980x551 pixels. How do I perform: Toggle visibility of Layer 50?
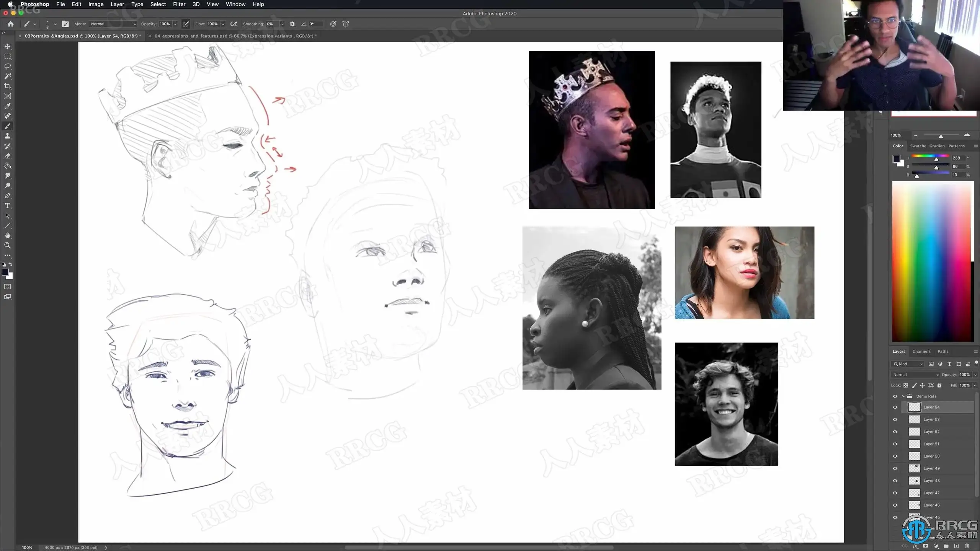[x=895, y=456]
